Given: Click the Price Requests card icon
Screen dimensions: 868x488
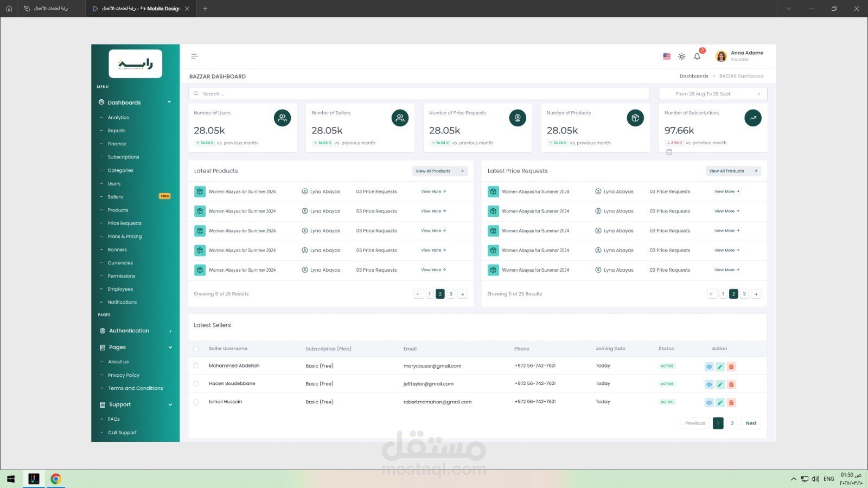Looking at the screenshot, I should coord(518,118).
